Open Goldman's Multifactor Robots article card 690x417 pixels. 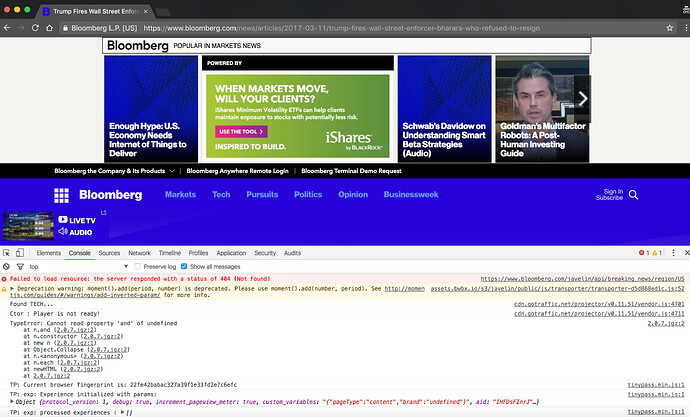tap(542, 109)
